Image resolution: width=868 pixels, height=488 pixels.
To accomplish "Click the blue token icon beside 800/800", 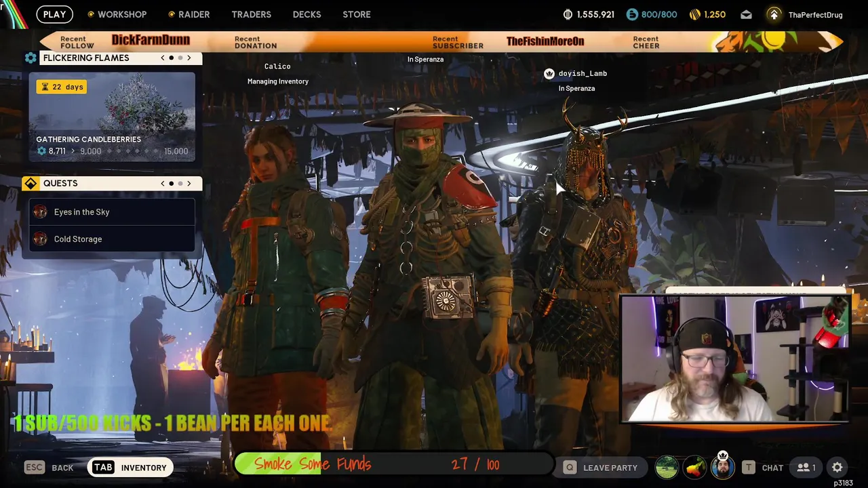I will pyautogui.click(x=632, y=14).
